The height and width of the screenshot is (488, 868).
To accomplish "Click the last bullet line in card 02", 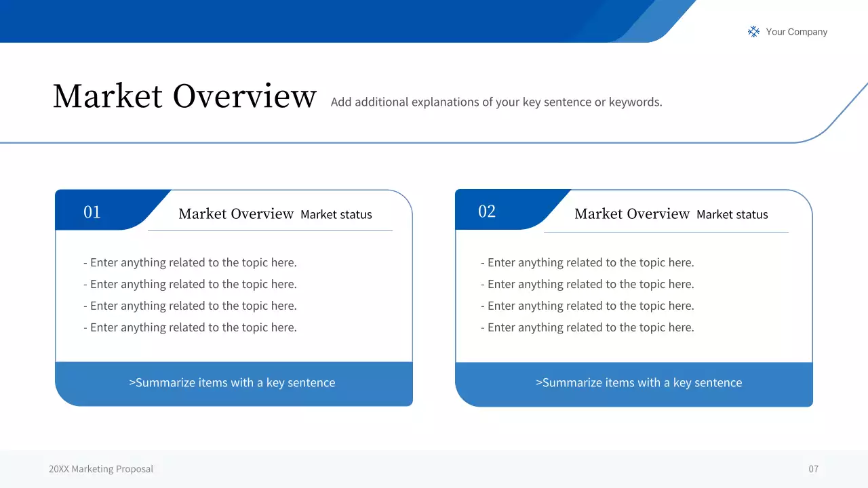I will pyautogui.click(x=587, y=327).
